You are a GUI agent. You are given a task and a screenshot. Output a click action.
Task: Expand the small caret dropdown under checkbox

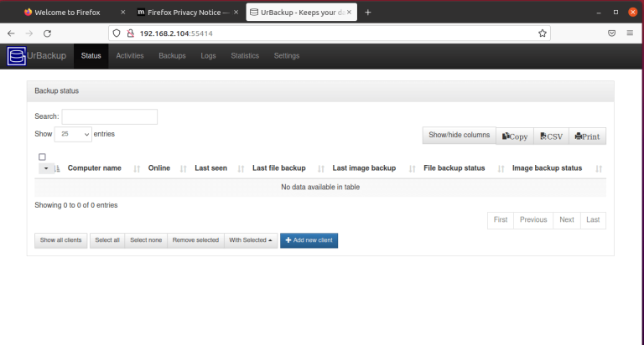(x=46, y=168)
